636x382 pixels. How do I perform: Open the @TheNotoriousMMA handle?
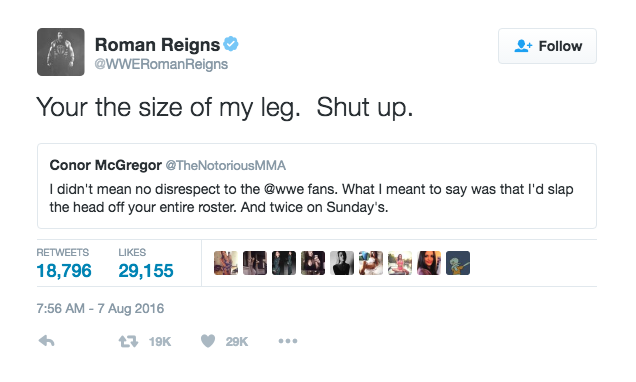pos(226,165)
